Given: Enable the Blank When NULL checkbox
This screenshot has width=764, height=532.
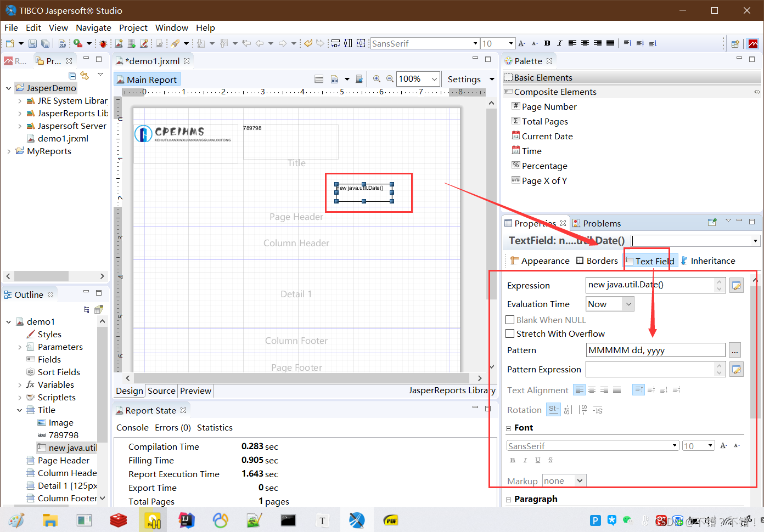Looking at the screenshot, I should point(510,320).
